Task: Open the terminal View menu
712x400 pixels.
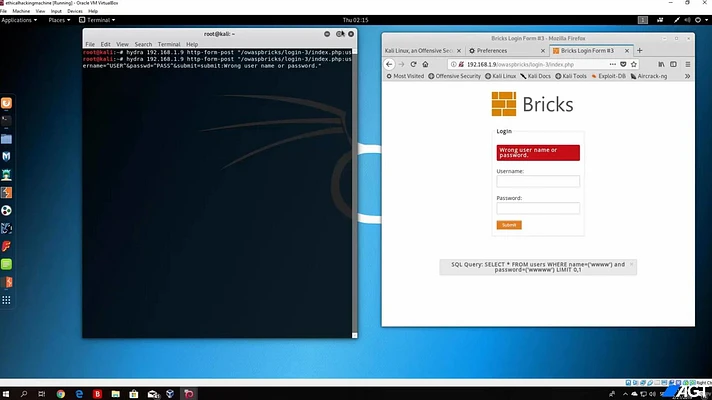Action: click(122, 44)
